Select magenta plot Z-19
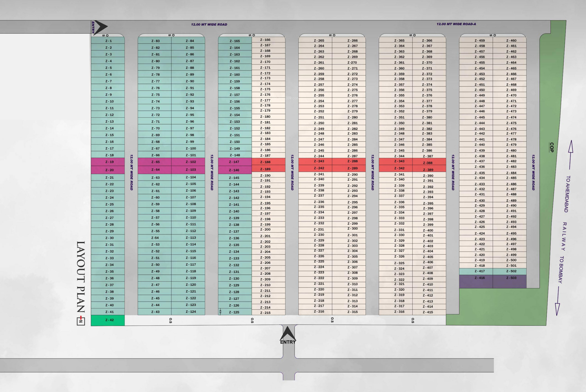Viewport: 586px width, 392px height. (108, 162)
